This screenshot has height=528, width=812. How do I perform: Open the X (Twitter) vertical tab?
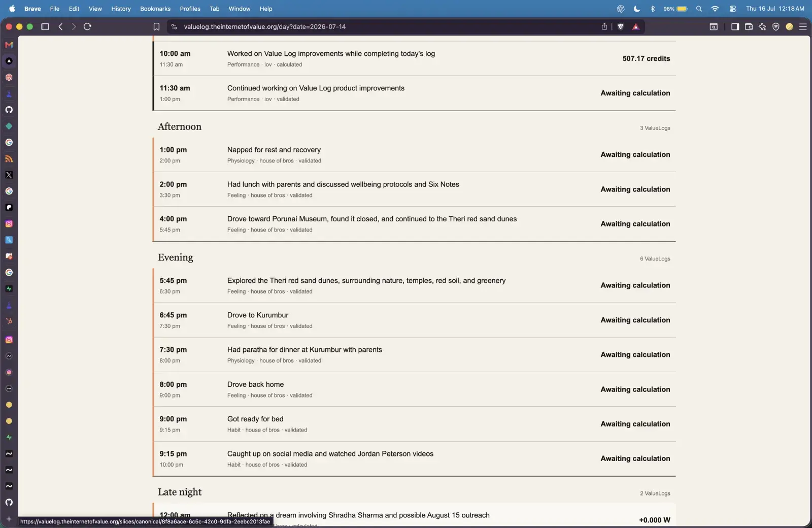9,175
